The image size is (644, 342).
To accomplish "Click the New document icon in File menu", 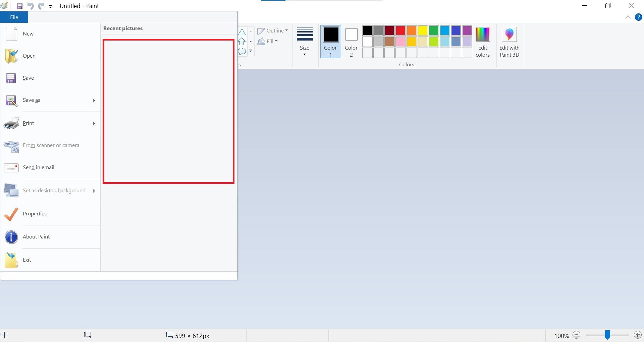I will 11,34.
